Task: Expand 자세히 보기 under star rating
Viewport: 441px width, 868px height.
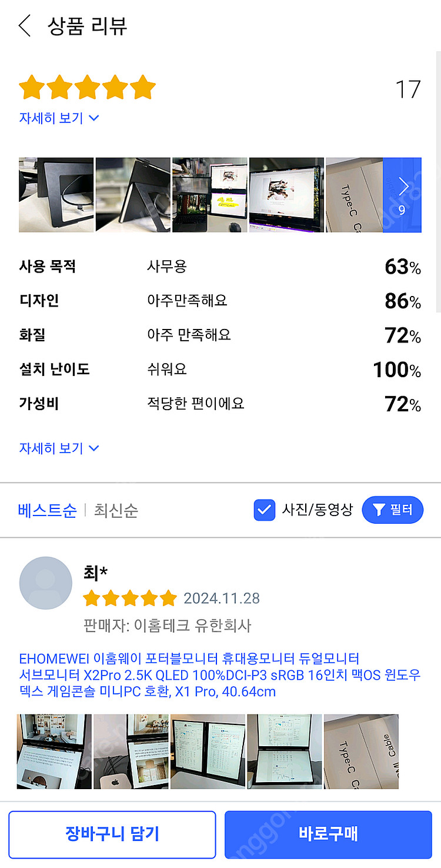Action: (59, 118)
